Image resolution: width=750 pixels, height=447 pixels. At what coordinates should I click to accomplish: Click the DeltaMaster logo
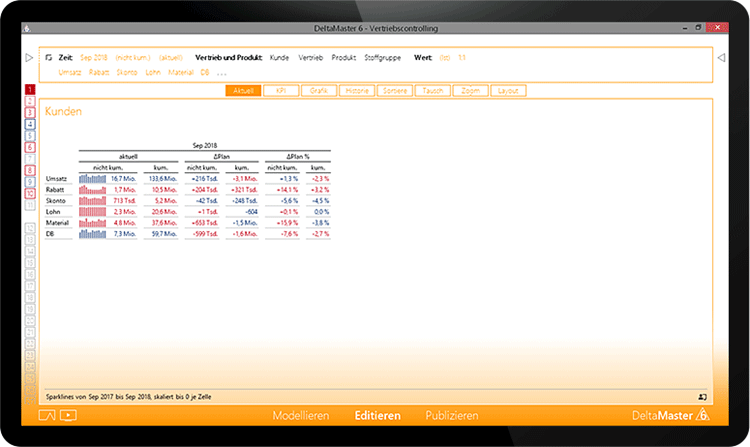coord(671,415)
